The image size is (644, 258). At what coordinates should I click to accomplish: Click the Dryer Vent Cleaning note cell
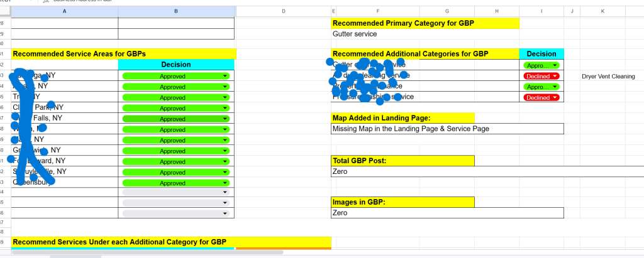(608, 76)
